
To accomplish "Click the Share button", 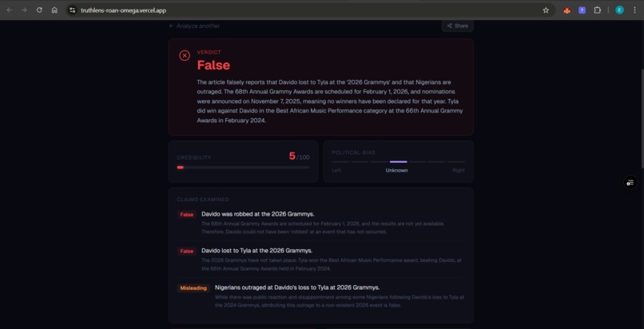I will click(x=458, y=26).
